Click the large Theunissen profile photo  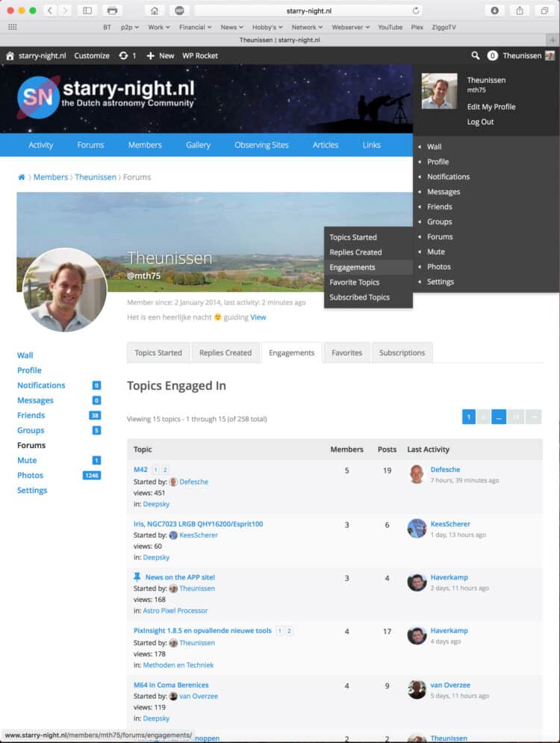[64, 290]
